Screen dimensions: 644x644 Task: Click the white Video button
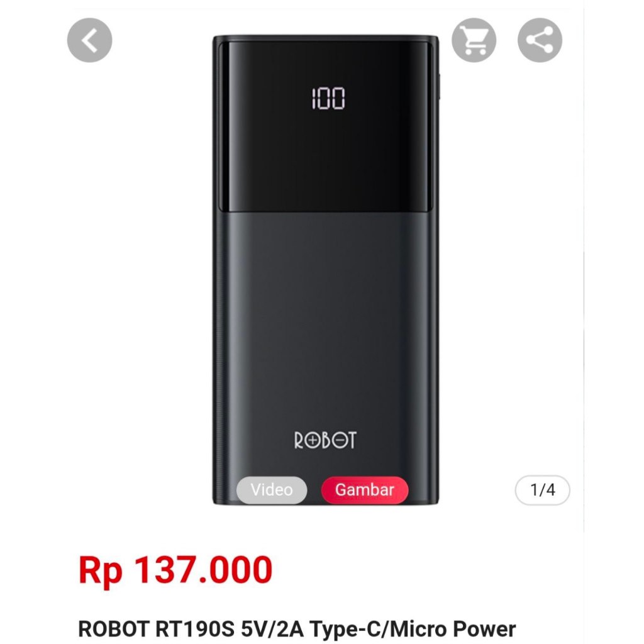tap(273, 490)
